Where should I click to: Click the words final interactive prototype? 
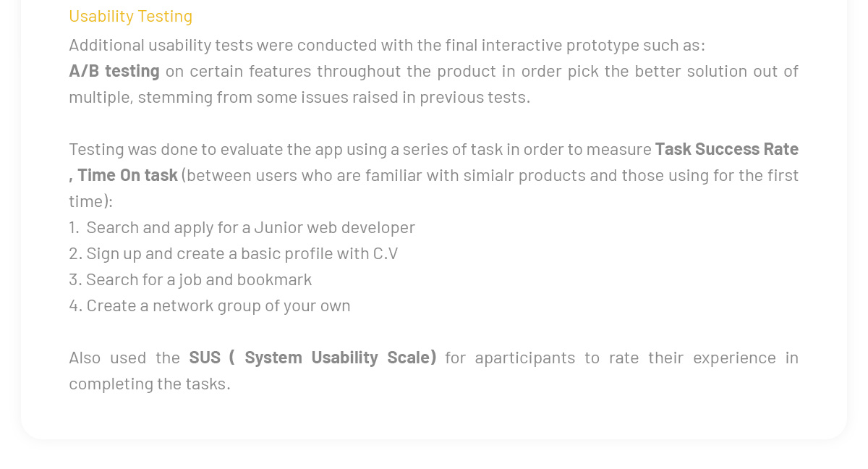click(518, 45)
